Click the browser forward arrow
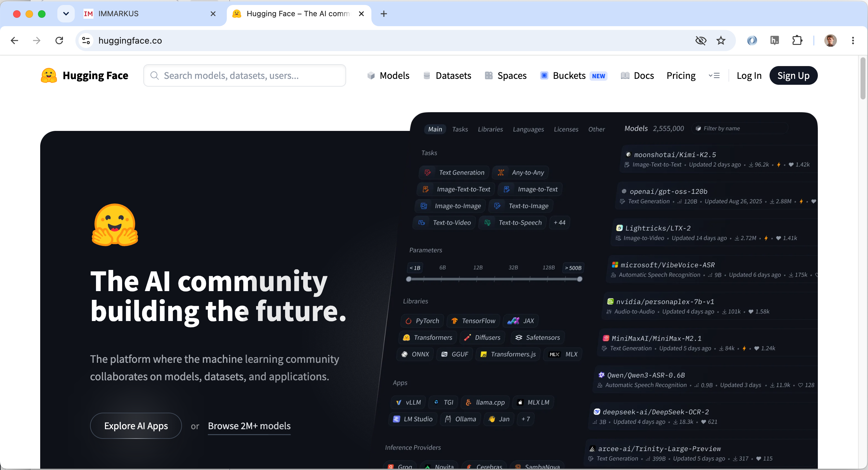 [x=37, y=41]
